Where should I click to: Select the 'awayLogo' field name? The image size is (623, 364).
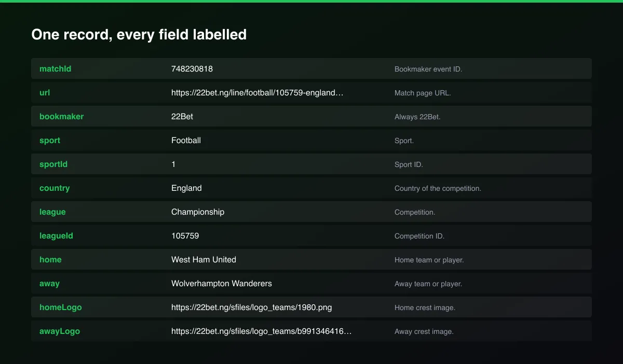coord(60,331)
